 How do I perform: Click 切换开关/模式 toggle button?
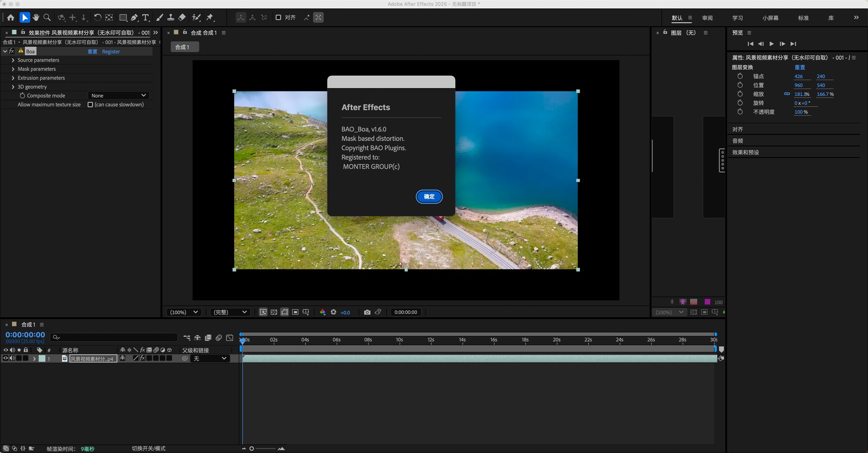coord(149,448)
